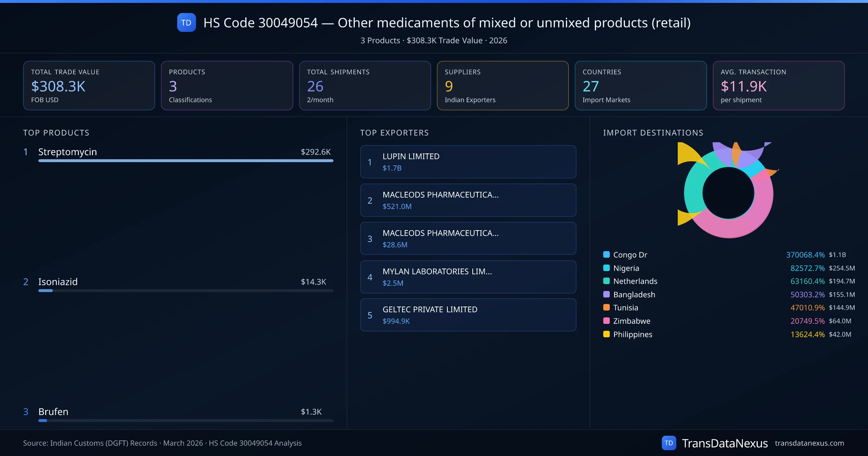The height and width of the screenshot is (456, 868).
Task: Click the Nigeria legend color square
Action: [x=607, y=268]
